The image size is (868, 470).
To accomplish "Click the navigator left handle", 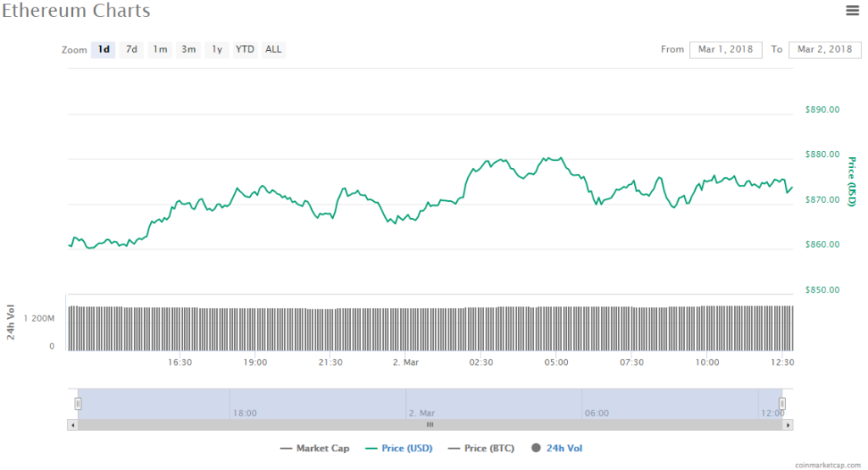I will click(78, 403).
